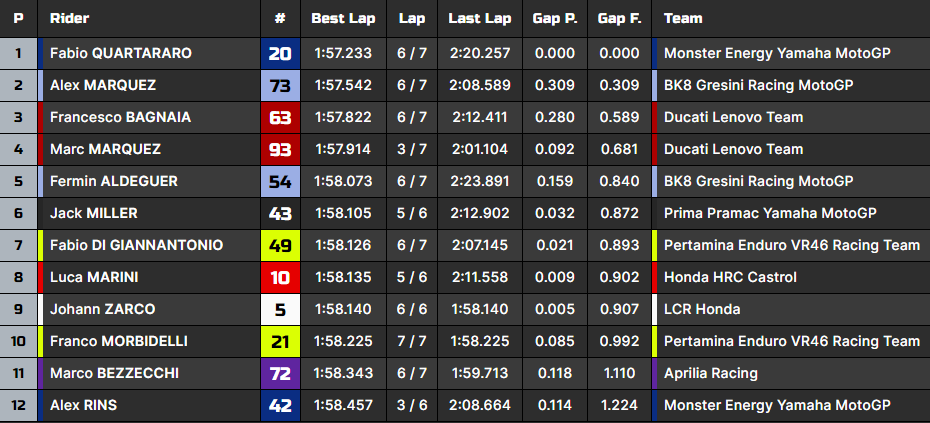
Task: Click the Gap F. column header
Action: point(619,19)
